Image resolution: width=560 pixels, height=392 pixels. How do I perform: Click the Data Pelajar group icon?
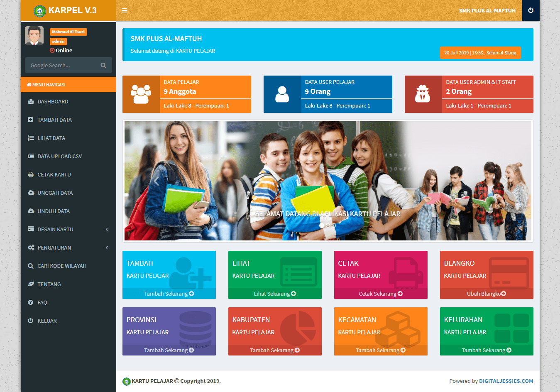pyautogui.click(x=141, y=94)
